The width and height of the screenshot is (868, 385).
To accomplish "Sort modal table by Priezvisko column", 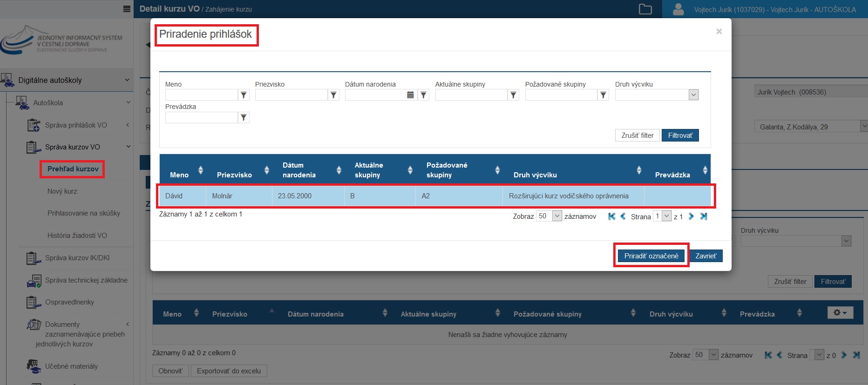I will click(x=267, y=170).
